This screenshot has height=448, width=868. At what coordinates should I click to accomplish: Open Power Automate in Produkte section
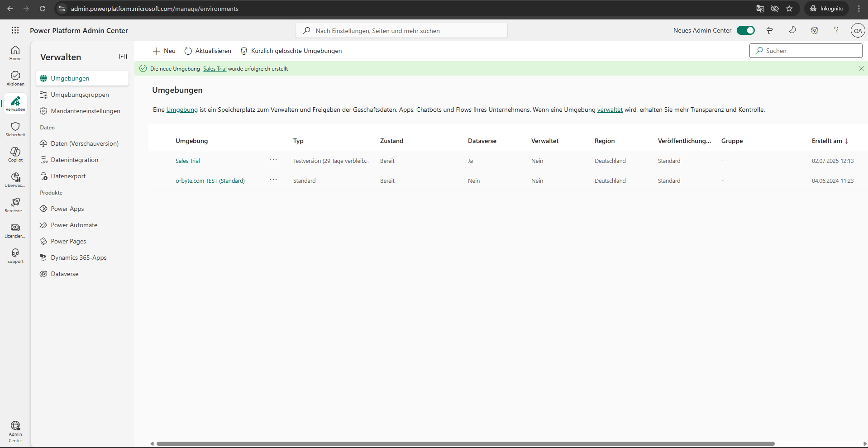[74, 225]
